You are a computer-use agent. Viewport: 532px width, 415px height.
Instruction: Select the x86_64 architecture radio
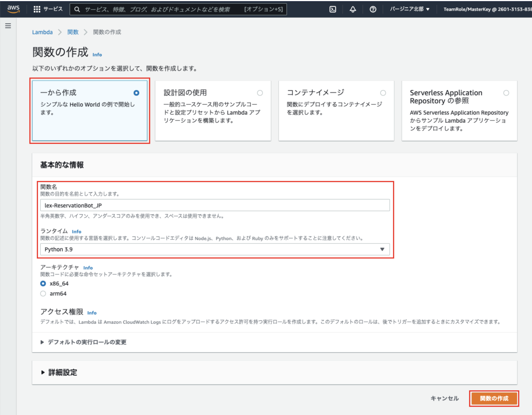tap(43, 283)
